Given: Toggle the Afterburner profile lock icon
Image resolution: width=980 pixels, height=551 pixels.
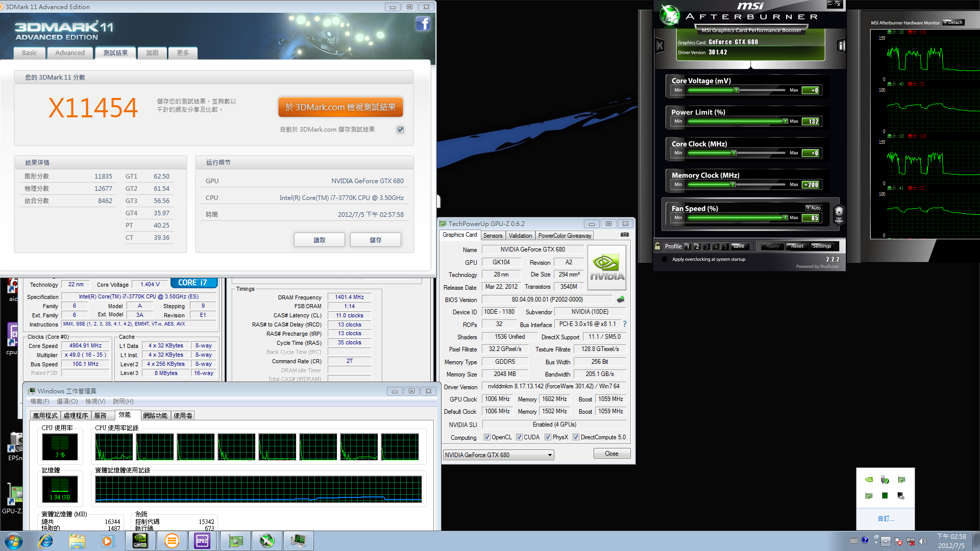Looking at the screenshot, I should (x=657, y=246).
